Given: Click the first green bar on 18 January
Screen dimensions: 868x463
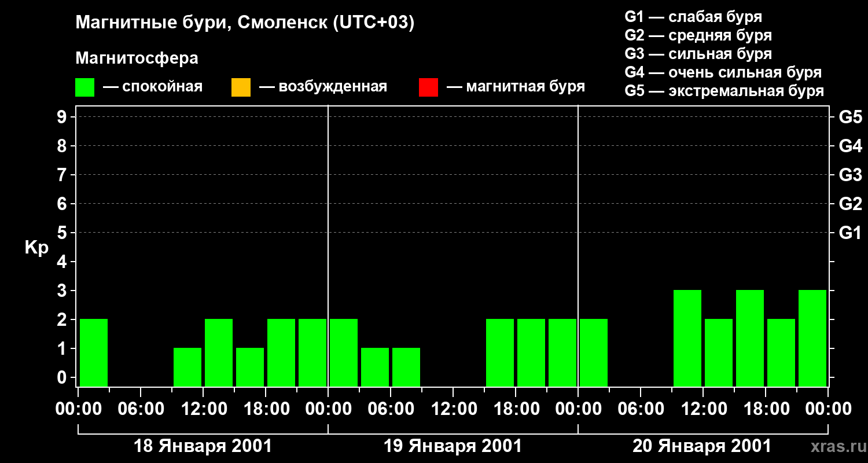Looking at the screenshot, I should click(x=94, y=352).
